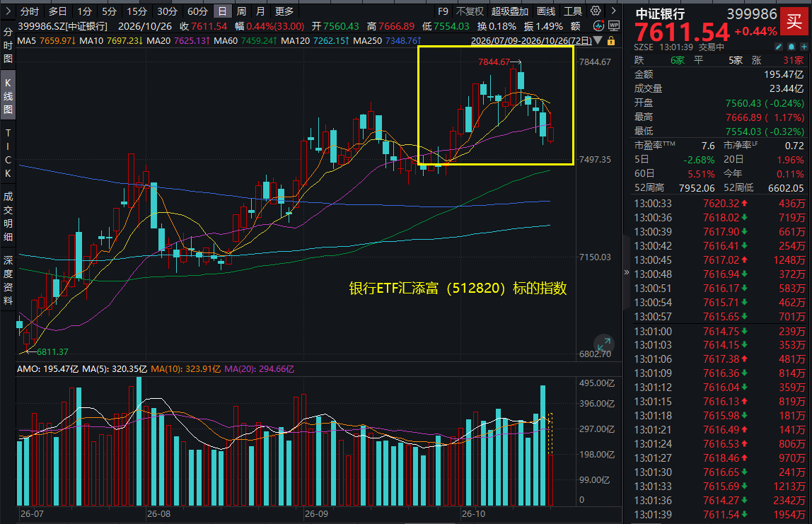This screenshot has width=812, height=524.
Task: Click the heartbeat monitor icon with red dot
Action: tap(598, 26)
